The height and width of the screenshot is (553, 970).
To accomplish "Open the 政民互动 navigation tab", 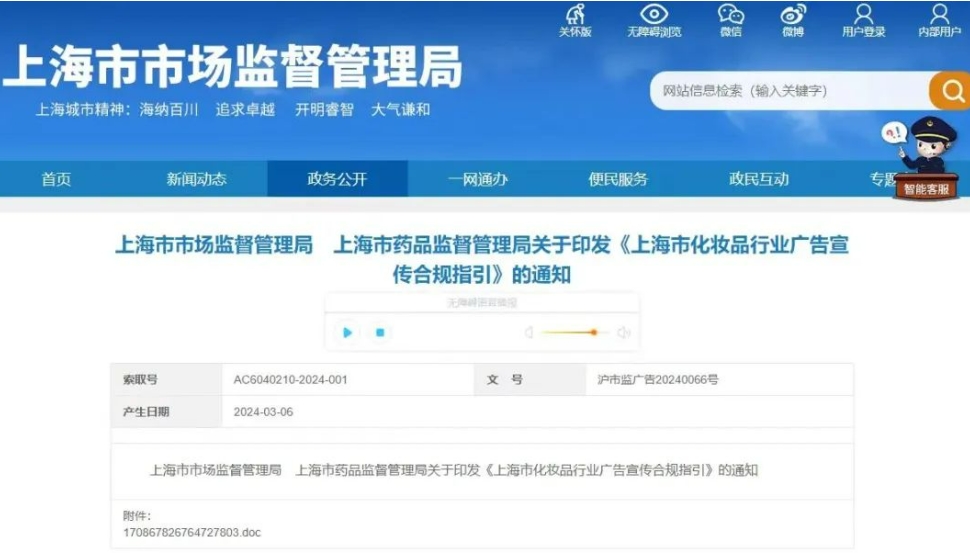I will (758, 179).
